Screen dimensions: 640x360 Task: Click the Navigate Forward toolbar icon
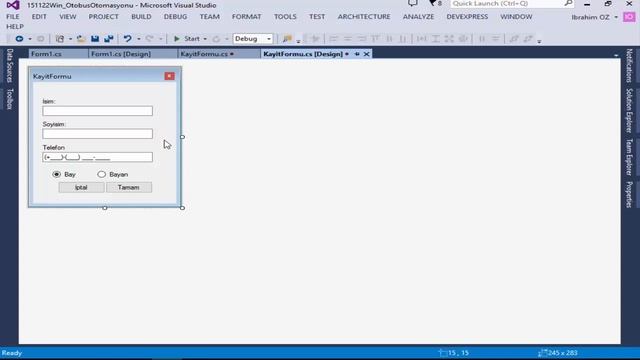pos(40,39)
